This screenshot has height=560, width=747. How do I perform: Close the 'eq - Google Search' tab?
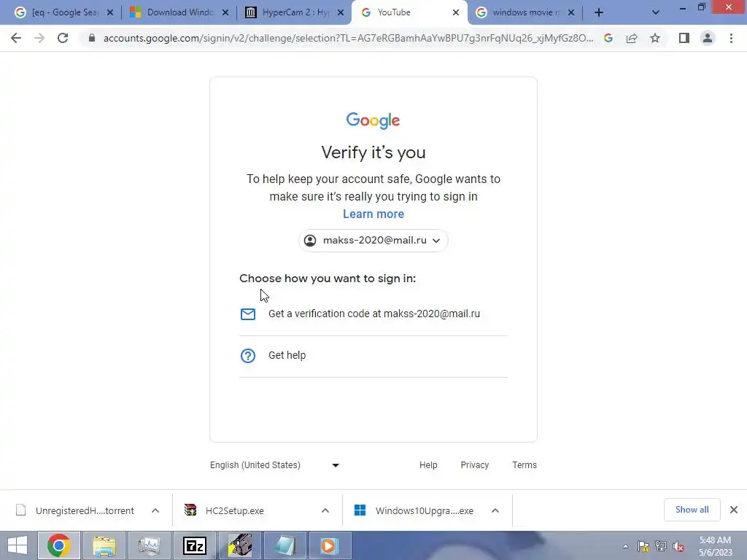pos(110,12)
